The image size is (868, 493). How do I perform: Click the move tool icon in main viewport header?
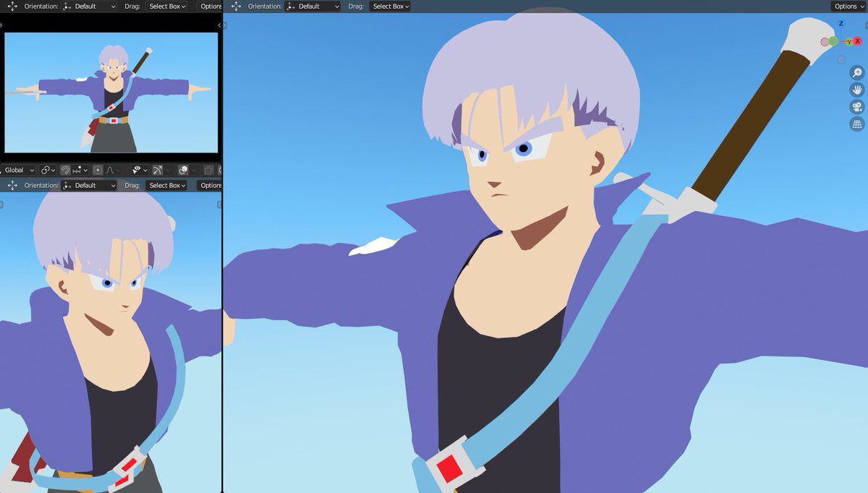click(x=236, y=6)
